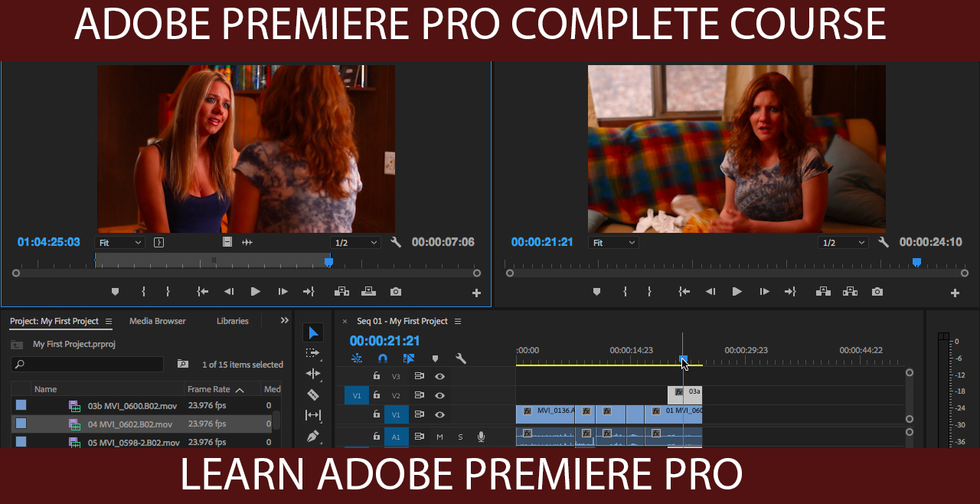Screen dimensions: 980x504
Task: Click timeline playhead marker
Action: click(684, 359)
